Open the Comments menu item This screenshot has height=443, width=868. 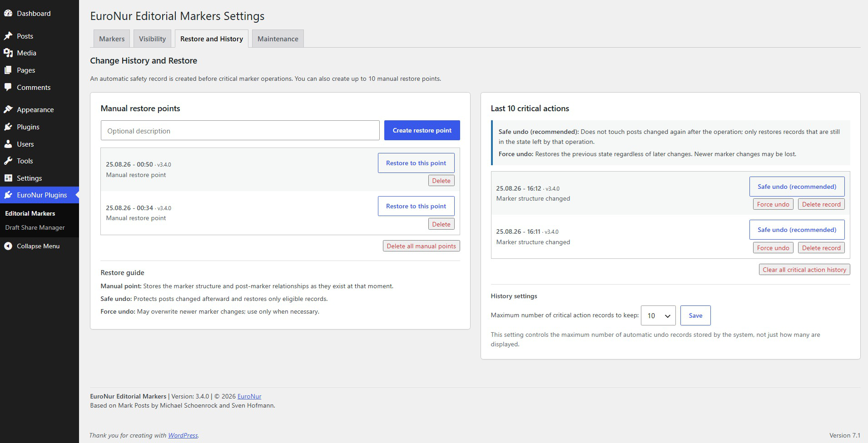[40, 87]
